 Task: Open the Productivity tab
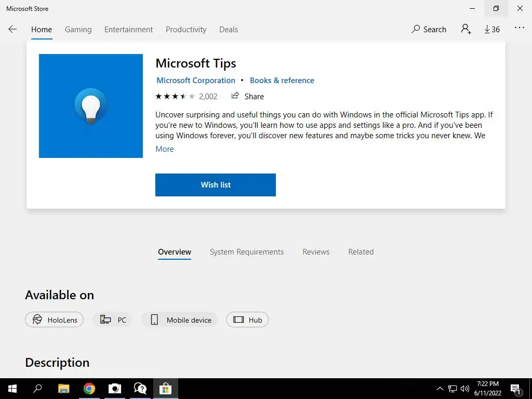186,30
